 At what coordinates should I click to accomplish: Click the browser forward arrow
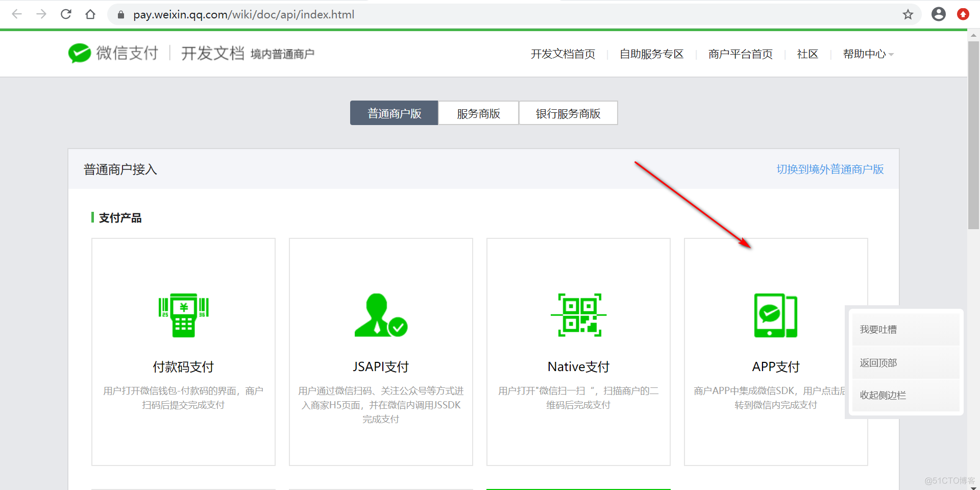point(41,14)
